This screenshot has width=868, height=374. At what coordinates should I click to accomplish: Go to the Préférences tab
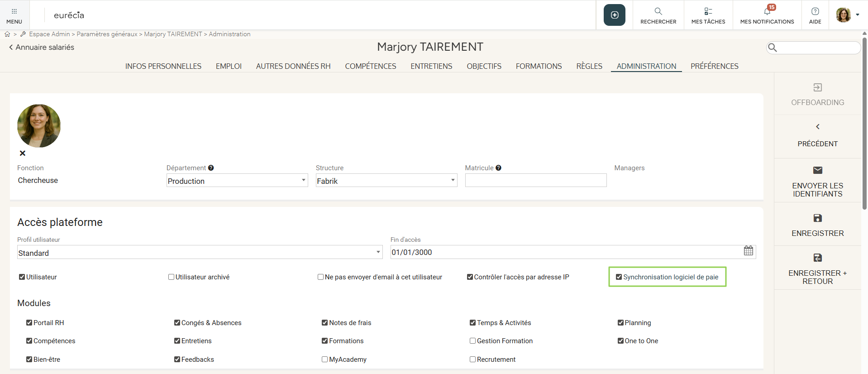click(x=714, y=66)
